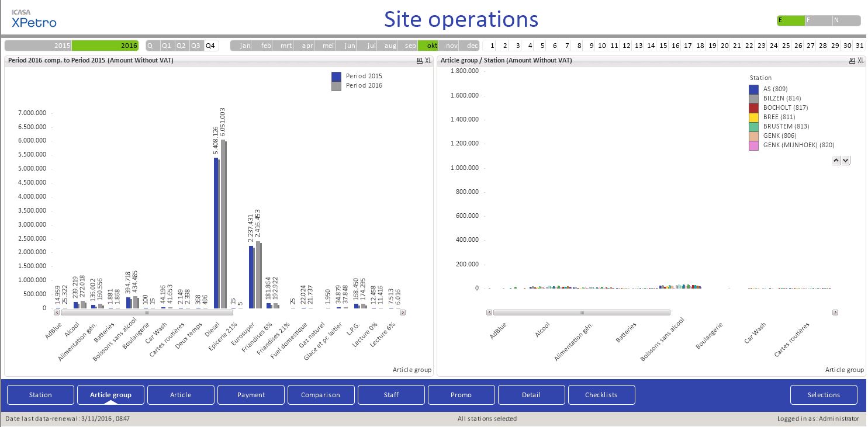Click right arrow of Station chart scrollbar
The width and height of the screenshot is (868, 427).
point(835,313)
